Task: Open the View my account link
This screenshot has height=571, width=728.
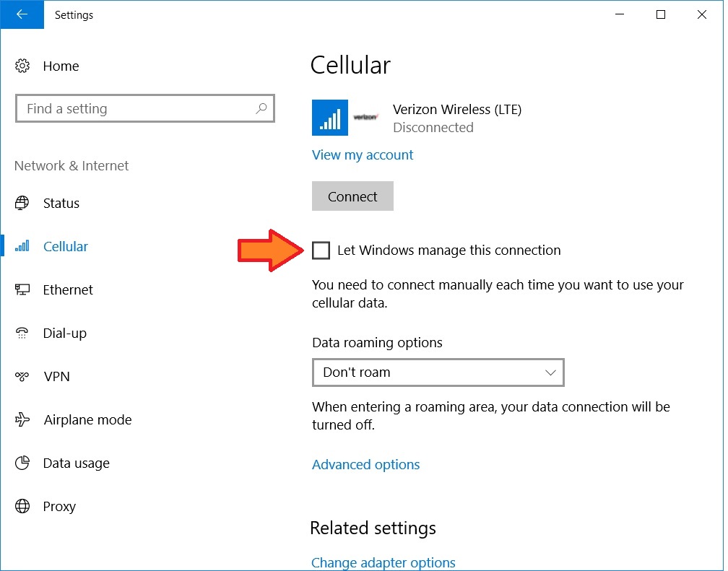Action: tap(363, 155)
